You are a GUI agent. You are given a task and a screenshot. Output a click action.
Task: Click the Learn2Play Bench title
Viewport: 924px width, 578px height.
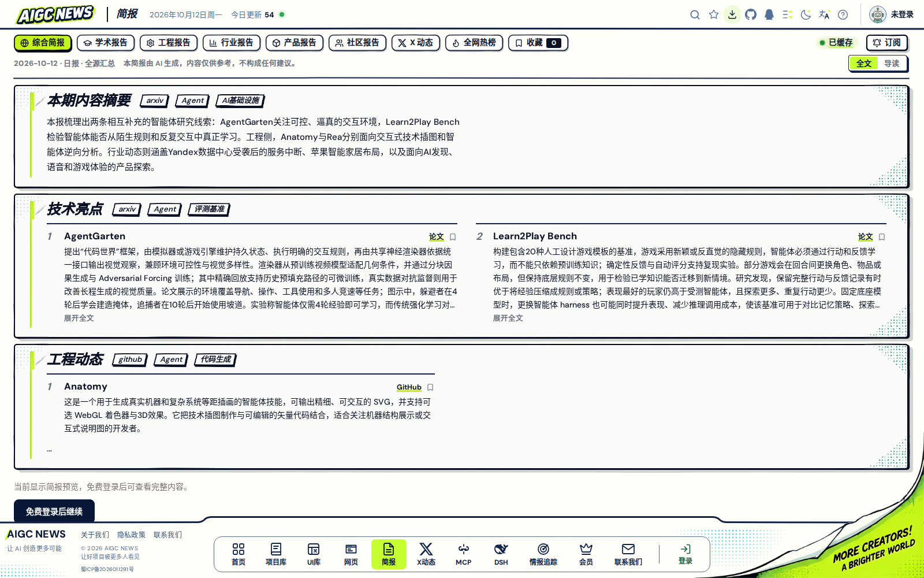pyautogui.click(x=535, y=236)
